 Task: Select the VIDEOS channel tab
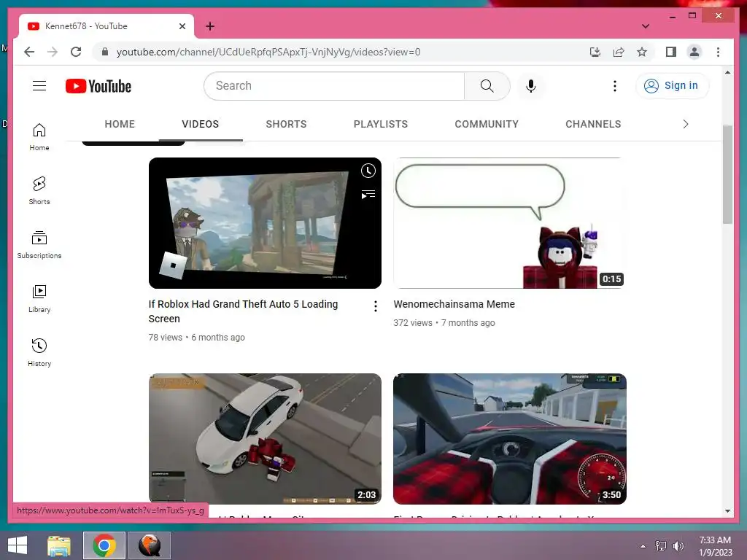click(x=200, y=124)
